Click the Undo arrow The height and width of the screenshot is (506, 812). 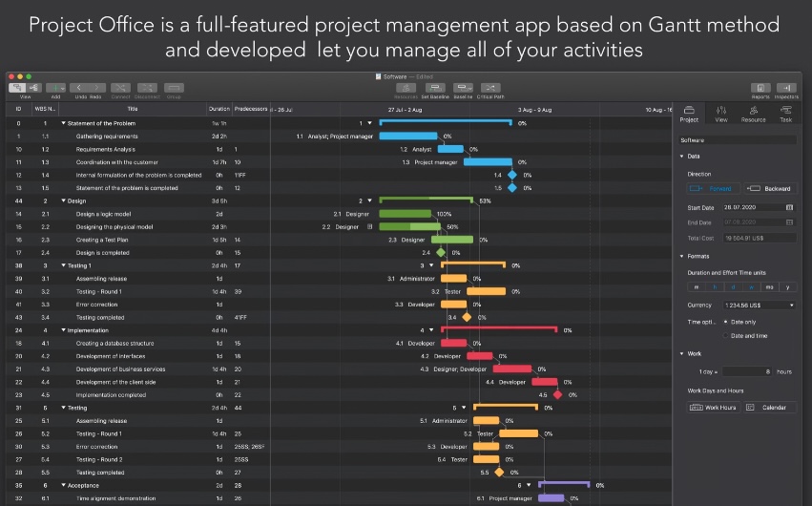point(78,88)
